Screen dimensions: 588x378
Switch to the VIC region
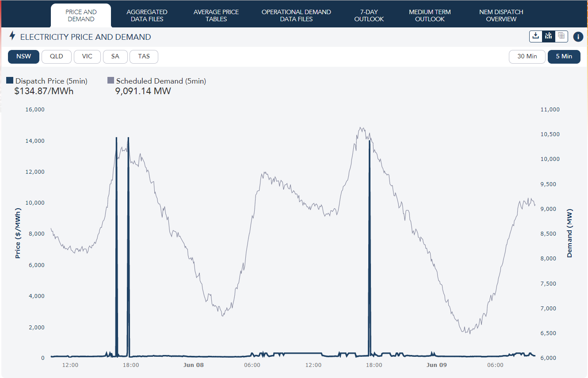coord(87,57)
